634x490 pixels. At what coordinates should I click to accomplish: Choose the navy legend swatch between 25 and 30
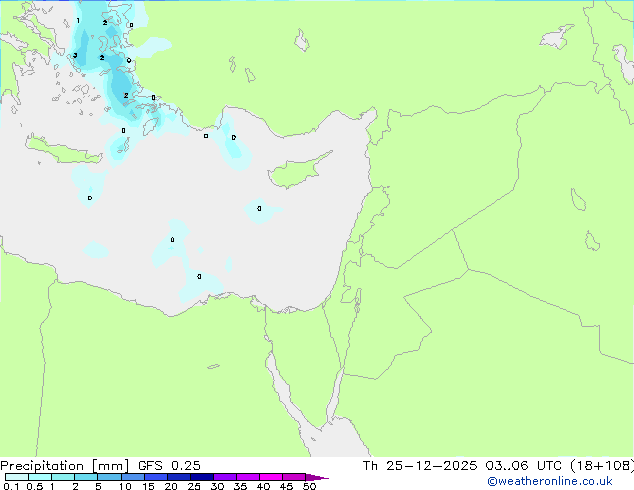point(201,477)
